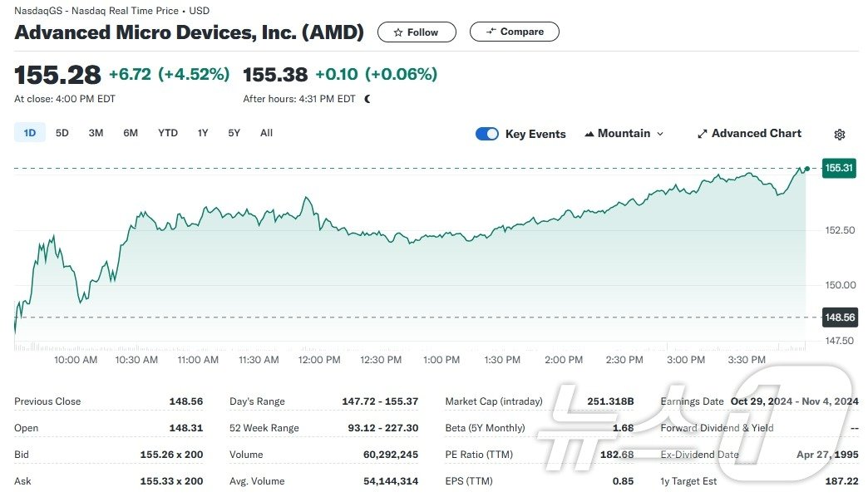This screenshot has width=868, height=497.
Task: Toggle Key Events display on the chart
Action: coord(487,133)
